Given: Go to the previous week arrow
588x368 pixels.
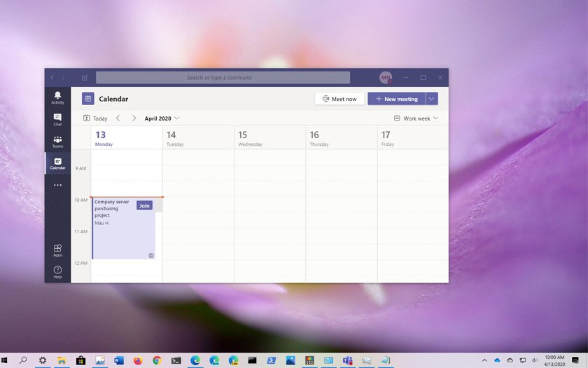Looking at the screenshot, I should point(118,118).
